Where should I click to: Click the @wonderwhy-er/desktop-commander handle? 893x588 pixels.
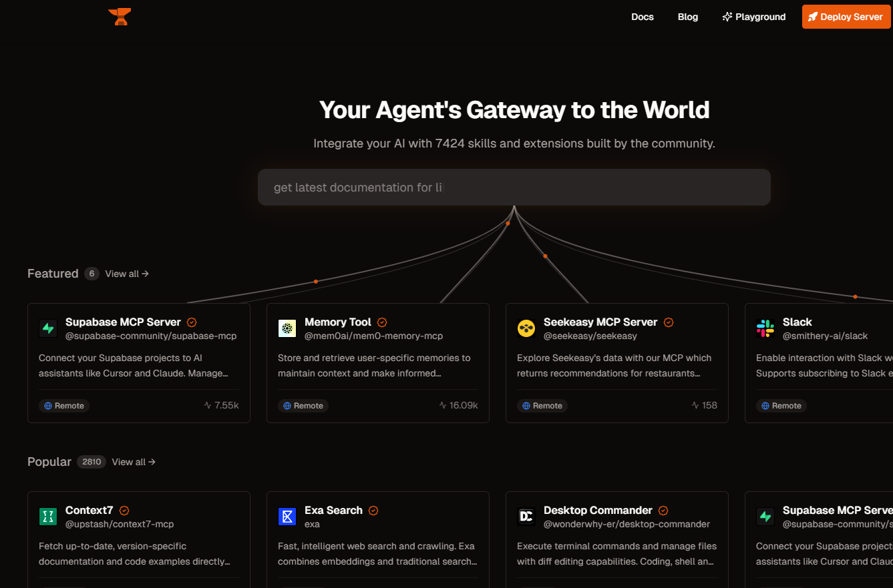[627, 524]
